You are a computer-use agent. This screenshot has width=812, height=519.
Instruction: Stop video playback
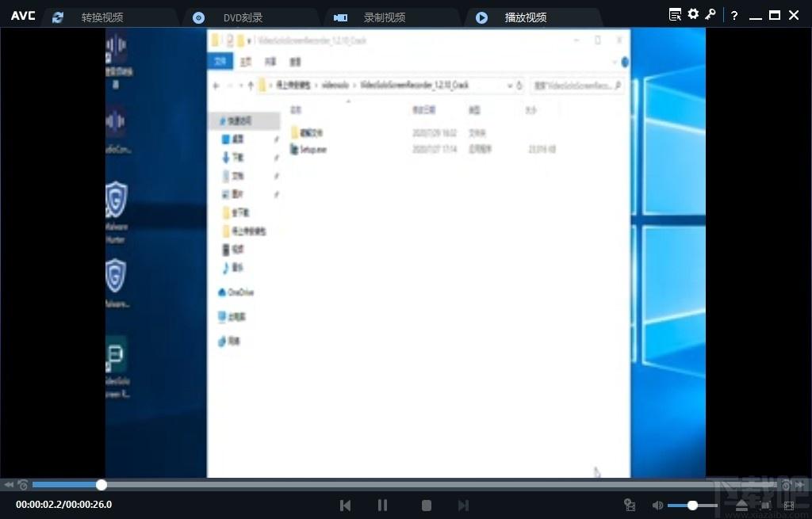(426, 505)
